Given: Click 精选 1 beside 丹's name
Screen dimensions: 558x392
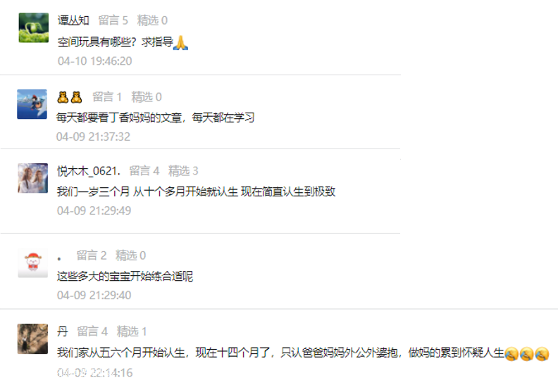Looking at the screenshot, I should (132, 331).
